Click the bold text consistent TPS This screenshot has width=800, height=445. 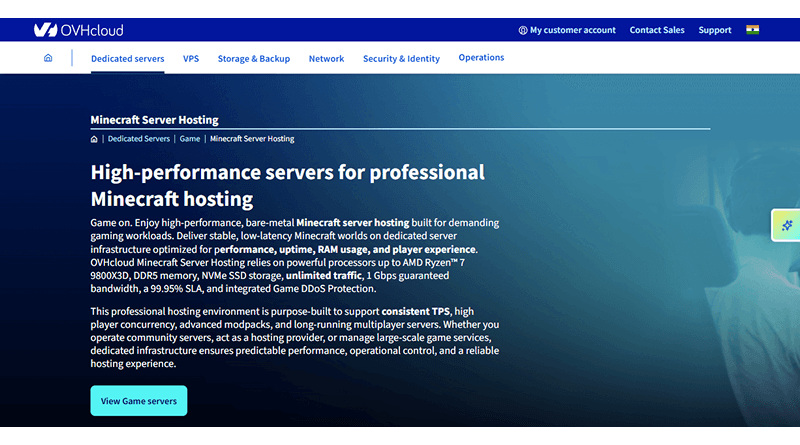[415, 311]
